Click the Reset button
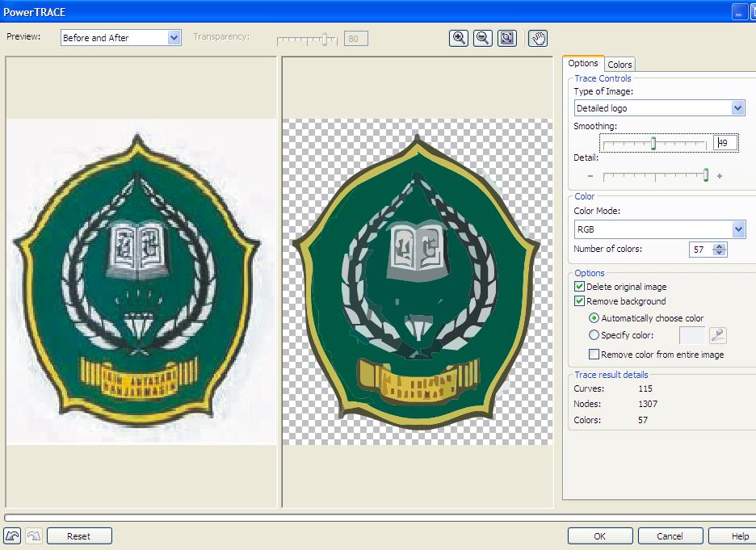 (79, 536)
